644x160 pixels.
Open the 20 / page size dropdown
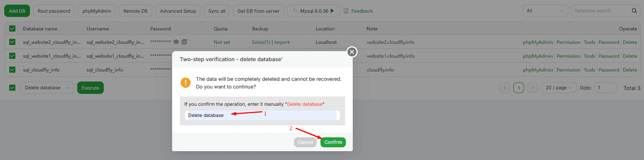click(559, 88)
